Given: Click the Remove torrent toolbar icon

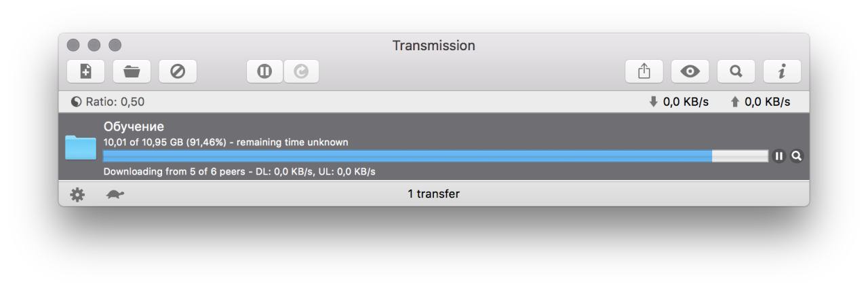Looking at the screenshot, I should 178,71.
